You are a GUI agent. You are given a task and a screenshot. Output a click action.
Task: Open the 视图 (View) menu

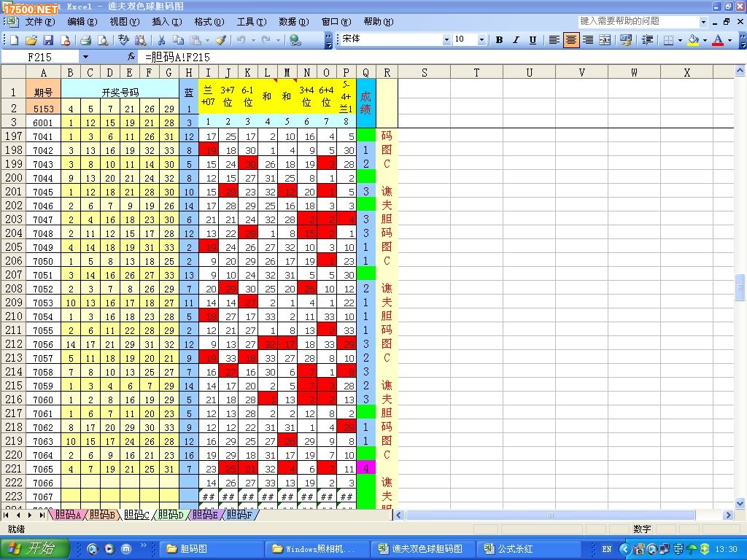pyautogui.click(x=125, y=22)
